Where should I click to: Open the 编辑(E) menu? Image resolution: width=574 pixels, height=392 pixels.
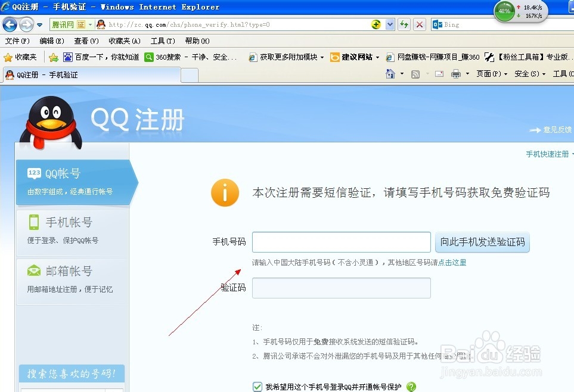point(52,41)
